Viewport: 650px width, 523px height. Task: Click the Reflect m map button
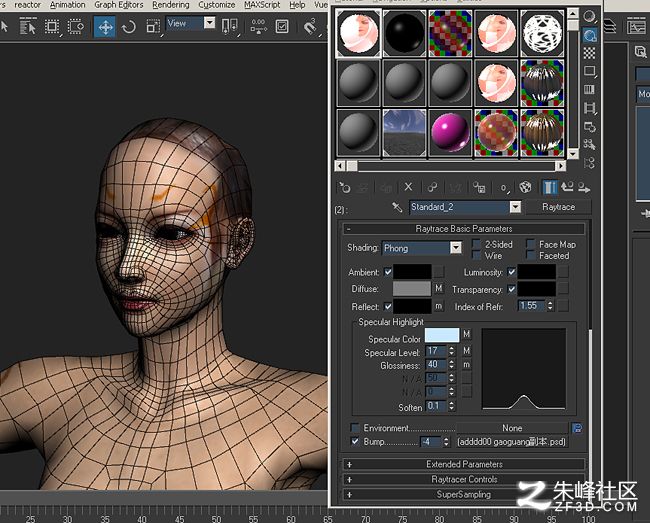tap(439, 306)
